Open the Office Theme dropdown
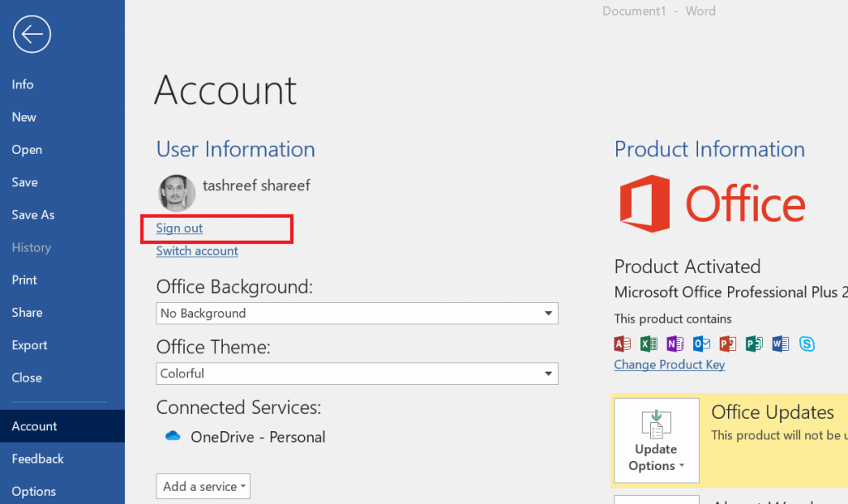Image resolution: width=848 pixels, height=504 pixels. point(357,374)
